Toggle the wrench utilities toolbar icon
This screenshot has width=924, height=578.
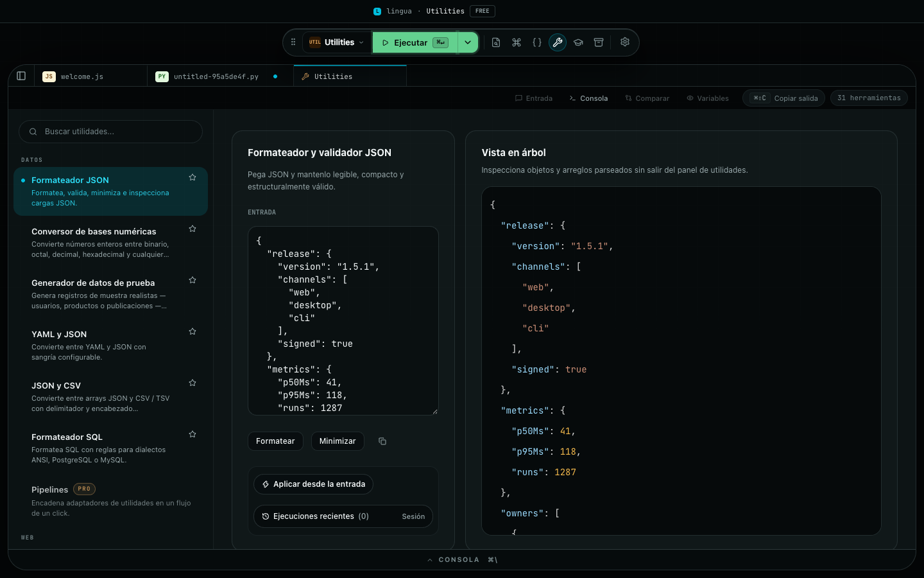558,42
